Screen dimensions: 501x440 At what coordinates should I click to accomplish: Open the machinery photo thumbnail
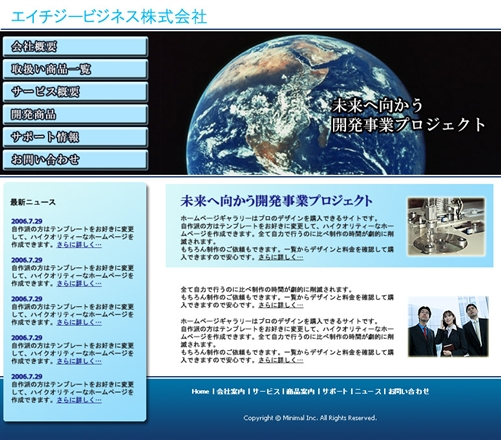(446, 227)
